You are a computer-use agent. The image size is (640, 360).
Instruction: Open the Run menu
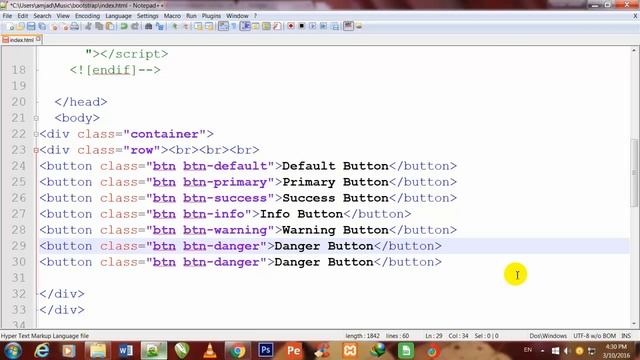coord(191,16)
